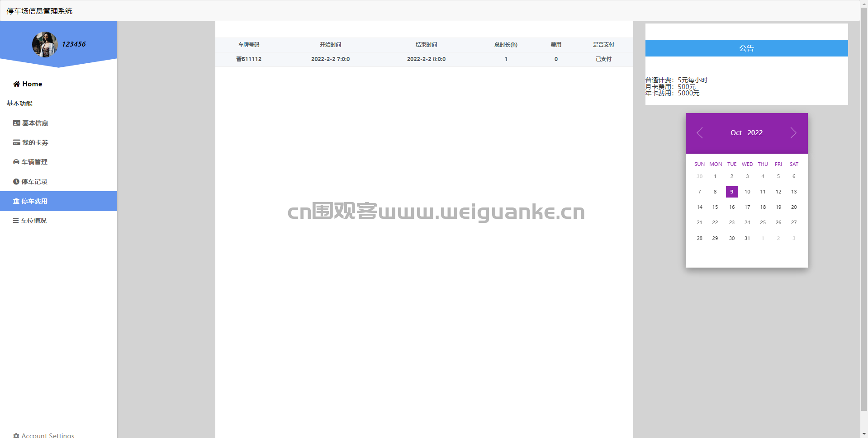This screenshot has width=868, height=438.
Task: Click 费用 column header
Action: click(x=556, y=45)
